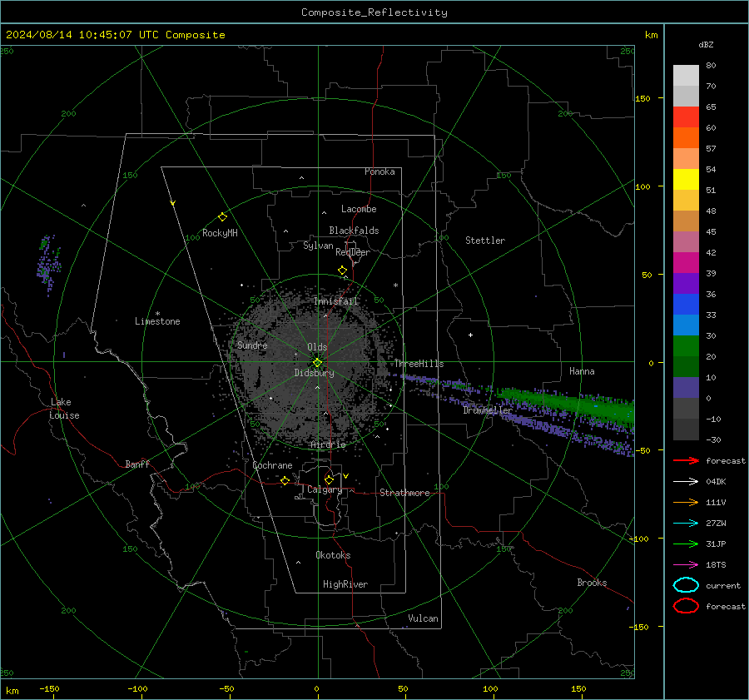Click the Olds town label
The image size is (749, 700).
pyautogui.click(x=317, y=347)
